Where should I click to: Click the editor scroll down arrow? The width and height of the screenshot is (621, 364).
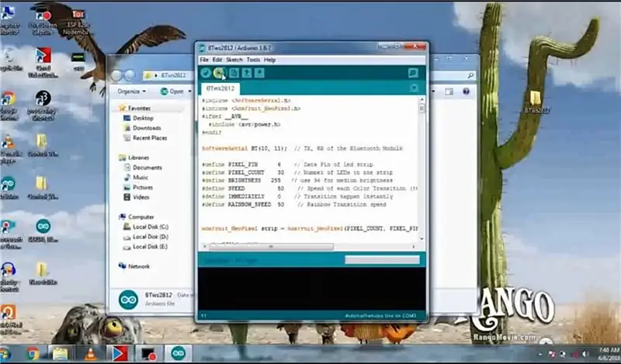422,239
